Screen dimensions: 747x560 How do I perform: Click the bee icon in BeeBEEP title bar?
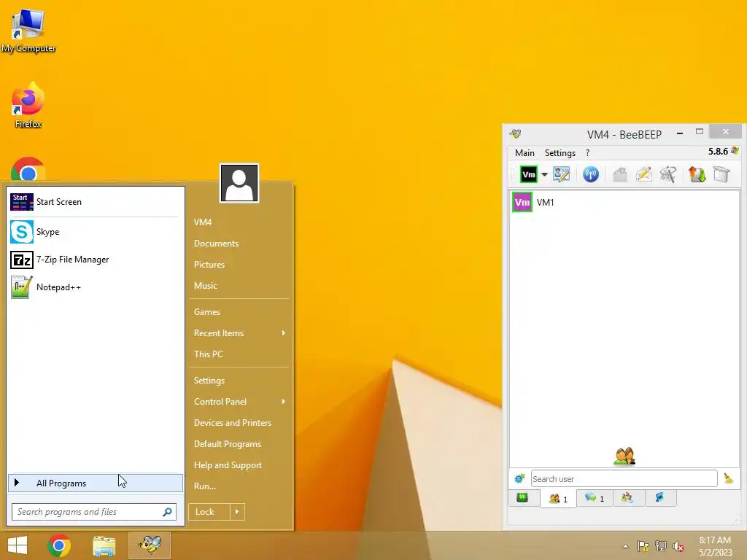(516, 134)
